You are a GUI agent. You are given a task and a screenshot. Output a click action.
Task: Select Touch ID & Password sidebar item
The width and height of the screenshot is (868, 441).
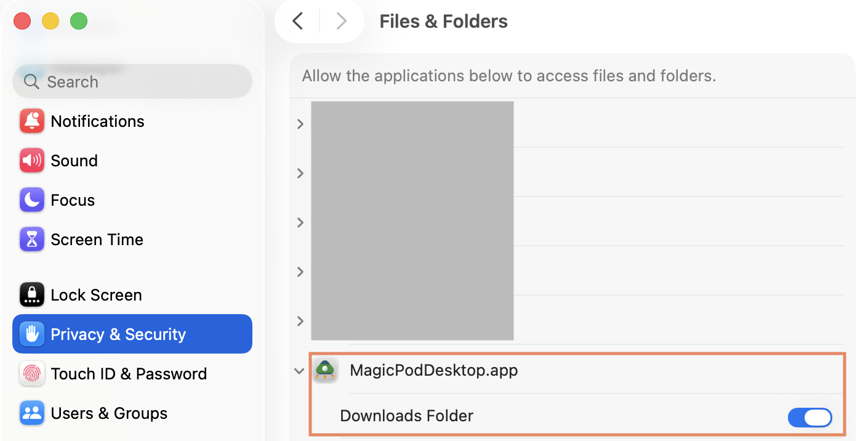coord(132,374)
